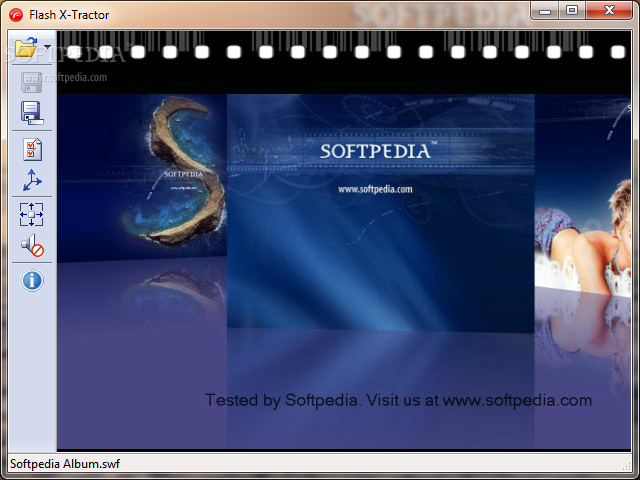This screenshot has width=640, height=480.
Task: Save all frames with blue floppy icon
Action: coord(32,113)
